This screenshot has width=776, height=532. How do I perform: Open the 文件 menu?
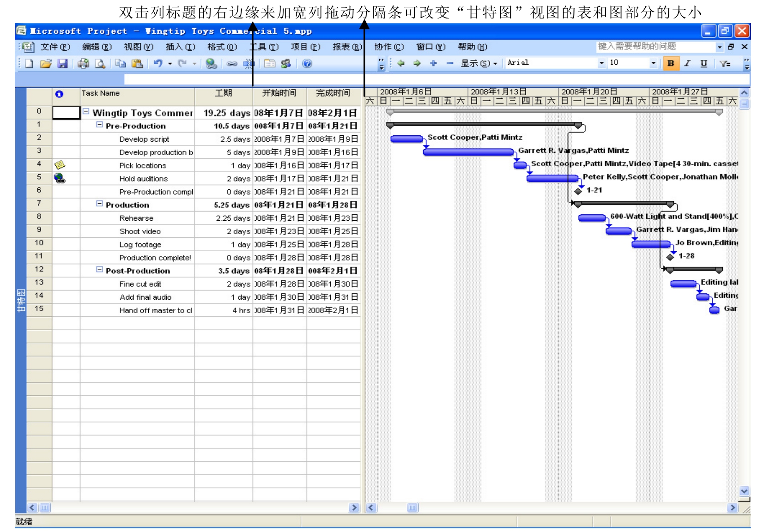pos(55,47)
